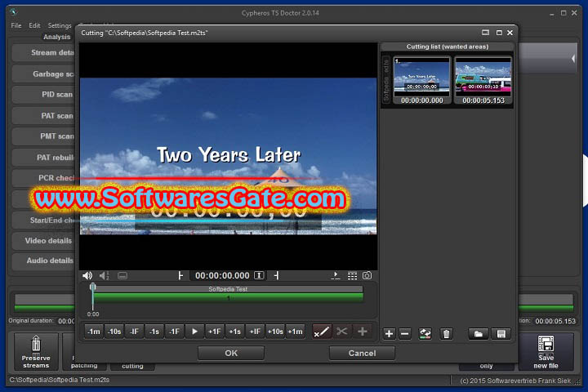Add entry with cutting list plus button
The width and height of the screenshot is (588, 392).
click(389, 333)
